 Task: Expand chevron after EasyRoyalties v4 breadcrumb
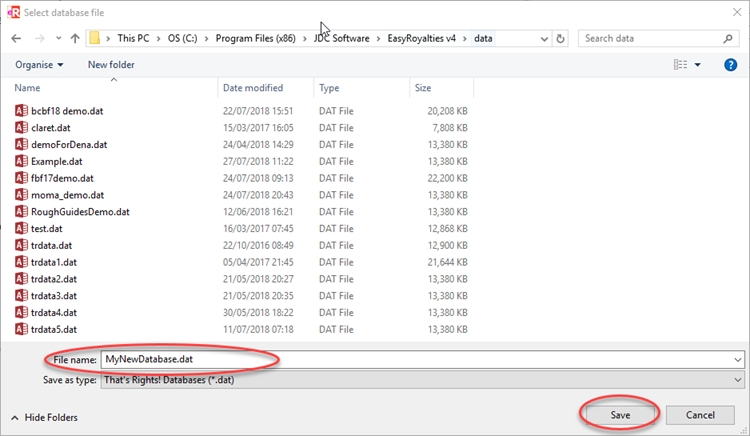pyautogui.click(x=464, y=39)
